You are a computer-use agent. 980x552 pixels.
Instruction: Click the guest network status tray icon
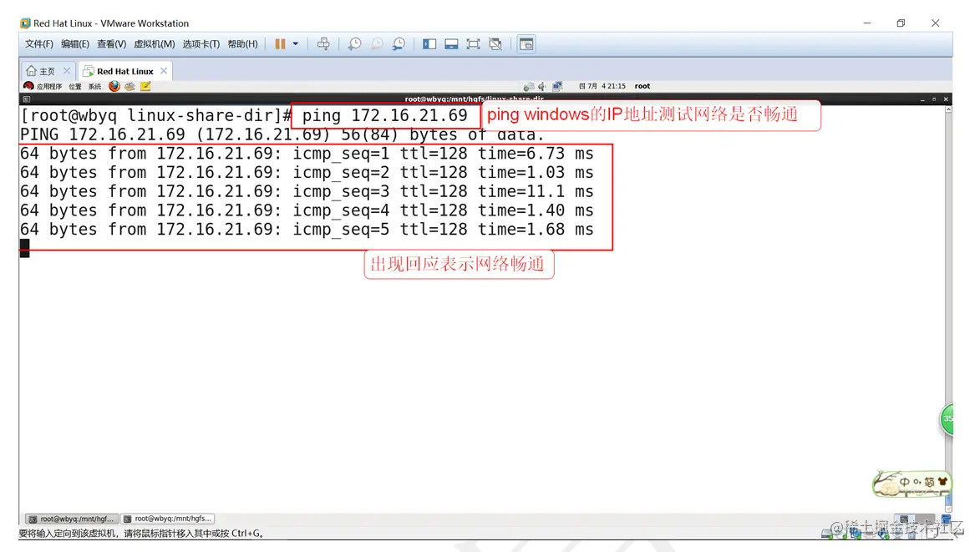529,86
